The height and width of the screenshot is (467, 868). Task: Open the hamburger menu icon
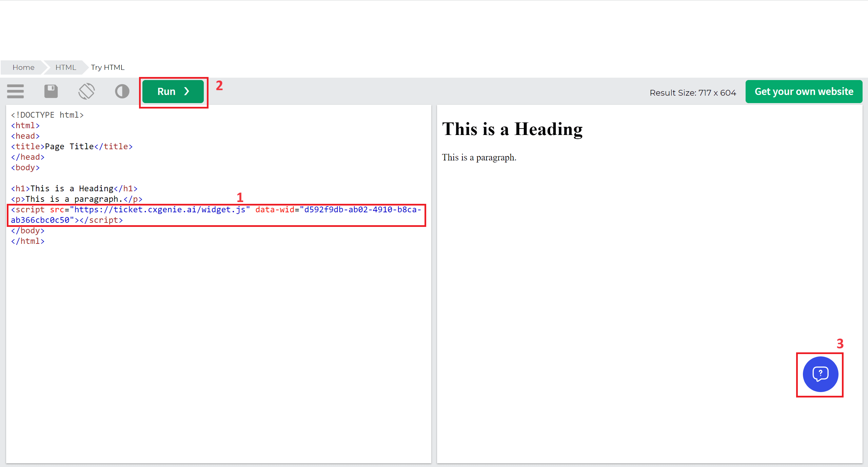coord(15,91)
